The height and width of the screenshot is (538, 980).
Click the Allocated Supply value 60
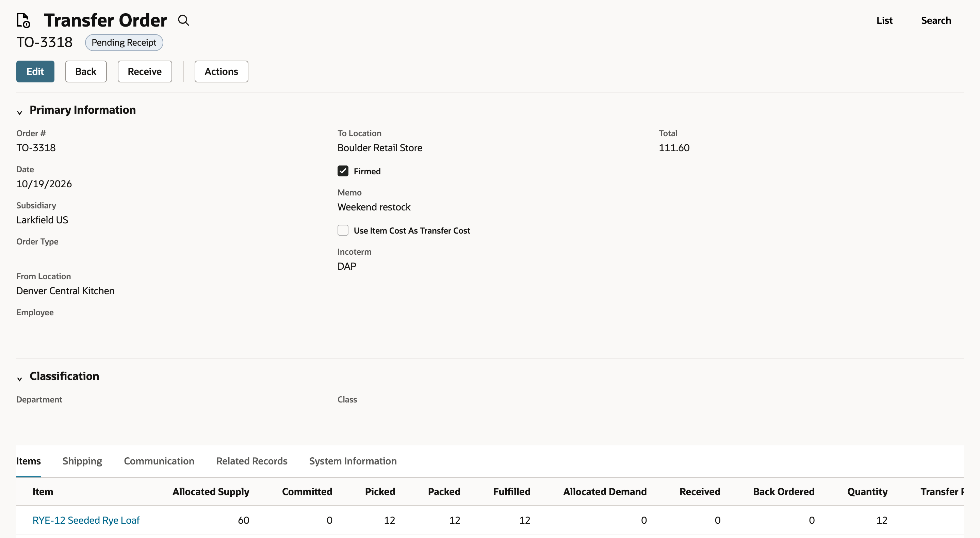(x=244, y=520)
